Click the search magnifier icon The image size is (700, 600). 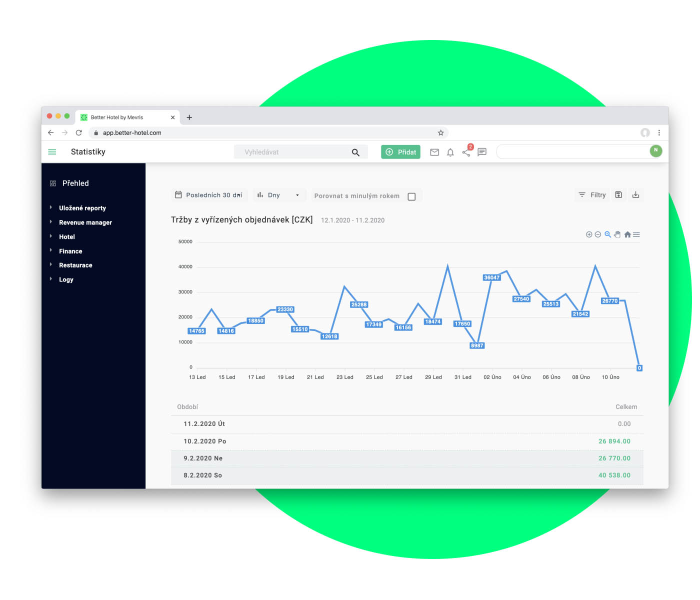(x=355, y=152)
